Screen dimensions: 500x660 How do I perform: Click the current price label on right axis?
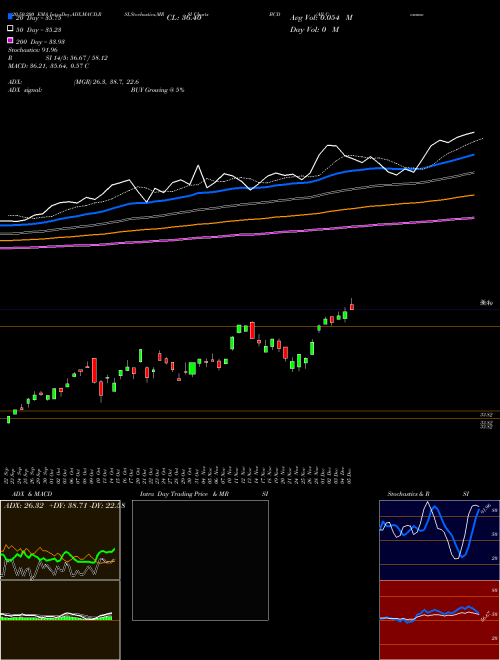pyautogui.click(x=487, y=303)
